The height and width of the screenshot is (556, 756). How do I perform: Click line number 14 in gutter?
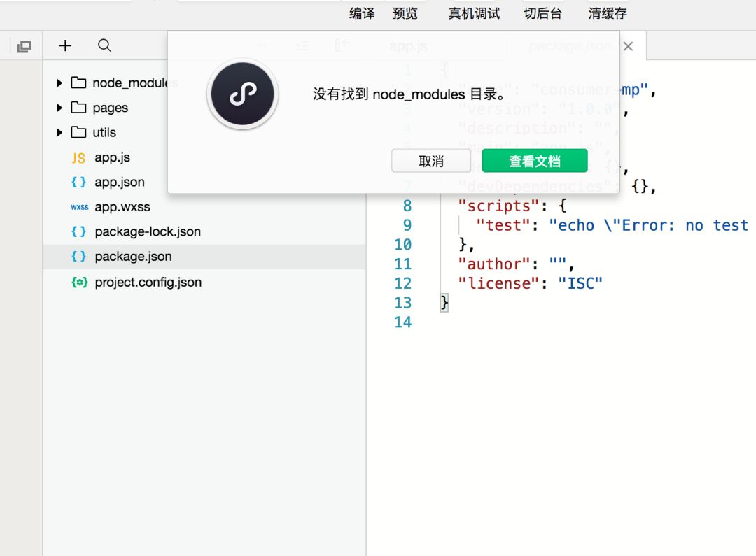pyautogui.click(x=403, y=322)
